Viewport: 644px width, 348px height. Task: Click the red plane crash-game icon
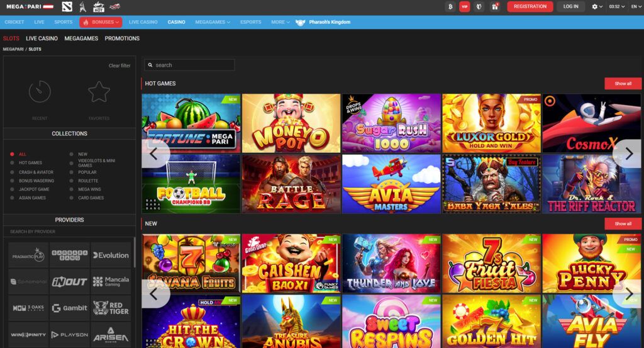(x=115, y=6)
